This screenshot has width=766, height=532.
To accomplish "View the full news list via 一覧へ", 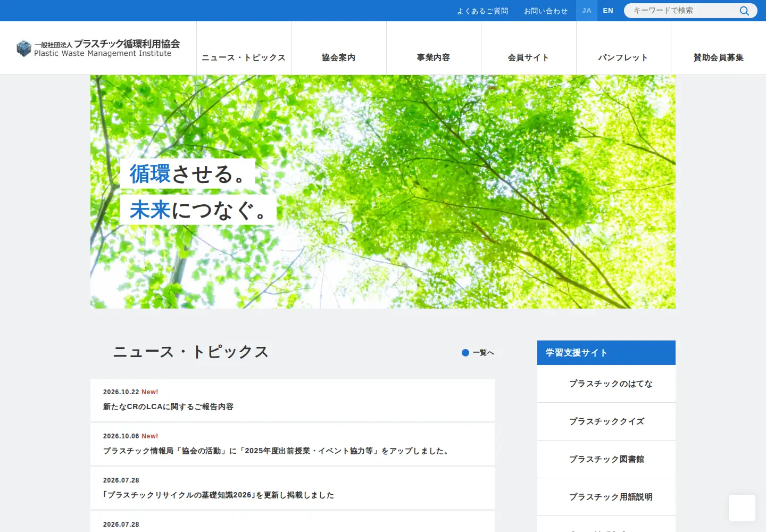I will tap(478, 353).
